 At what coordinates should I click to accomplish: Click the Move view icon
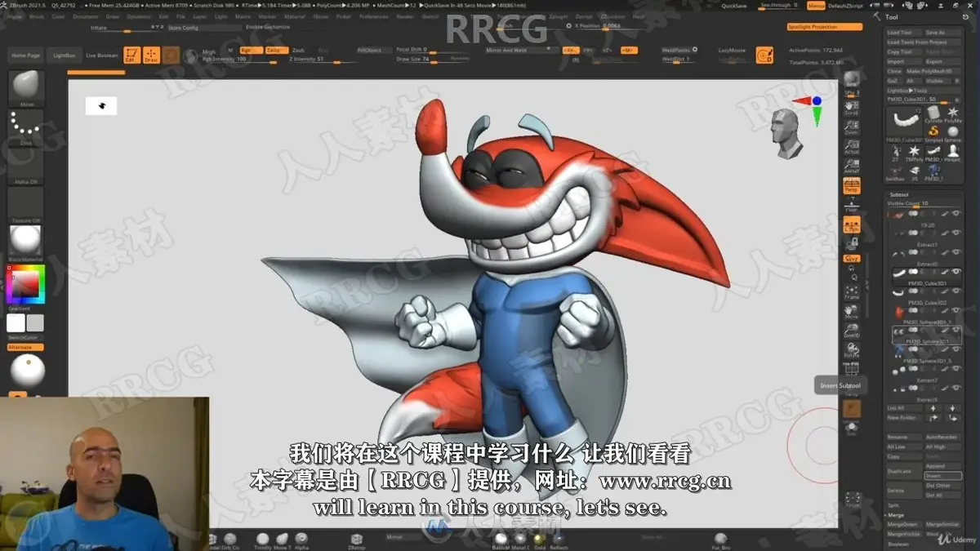852,312
